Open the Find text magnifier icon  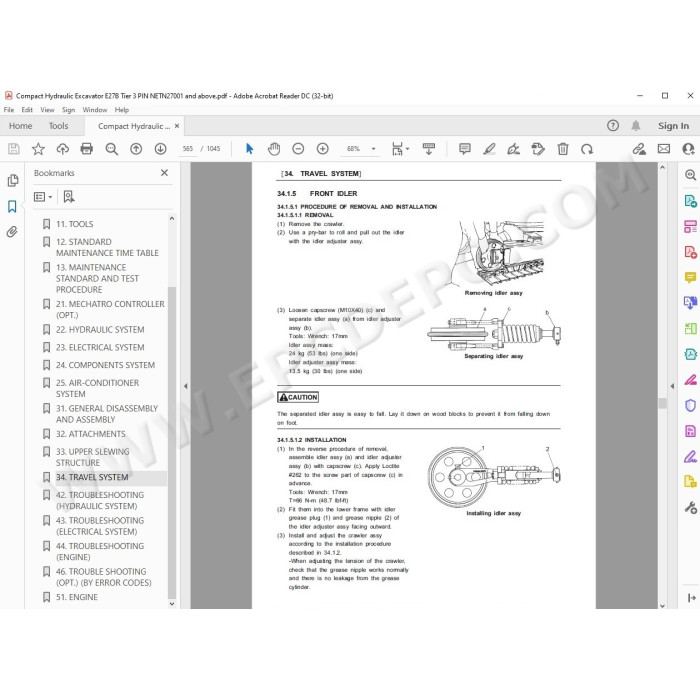tap(112, 149)
